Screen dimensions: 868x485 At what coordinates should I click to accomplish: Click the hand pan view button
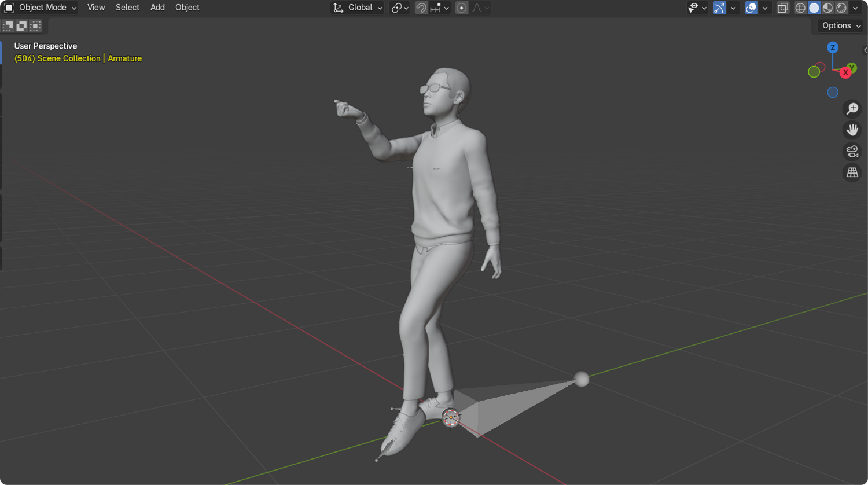click(852, 130)
